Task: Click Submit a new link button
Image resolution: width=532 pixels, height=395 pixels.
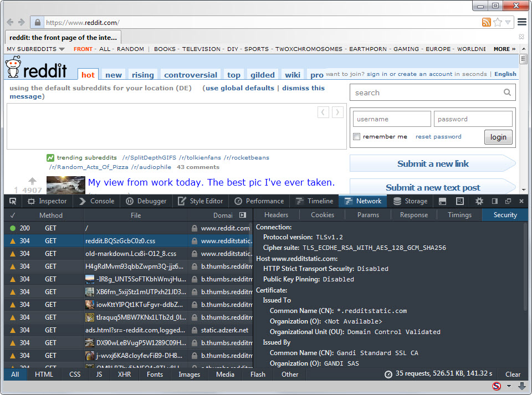Action: click(433, 164)
